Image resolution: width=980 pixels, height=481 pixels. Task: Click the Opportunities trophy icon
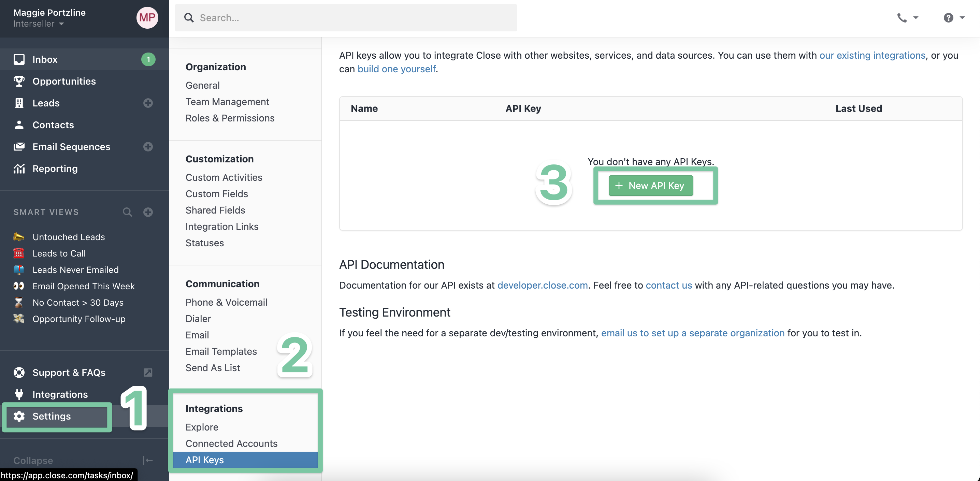tap(19, 81)
